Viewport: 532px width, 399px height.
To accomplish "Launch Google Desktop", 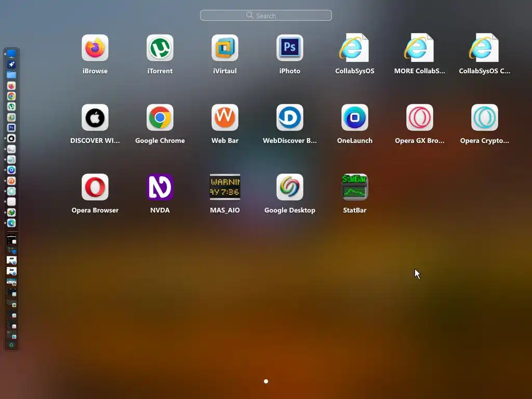I will pyautogui.click(x=290, y=187).
